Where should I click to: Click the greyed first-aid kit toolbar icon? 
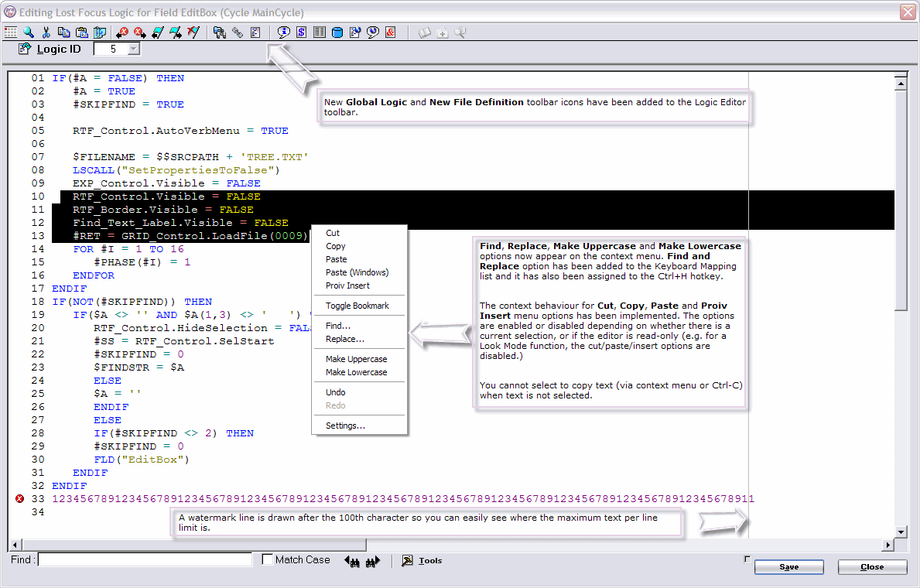443,32
